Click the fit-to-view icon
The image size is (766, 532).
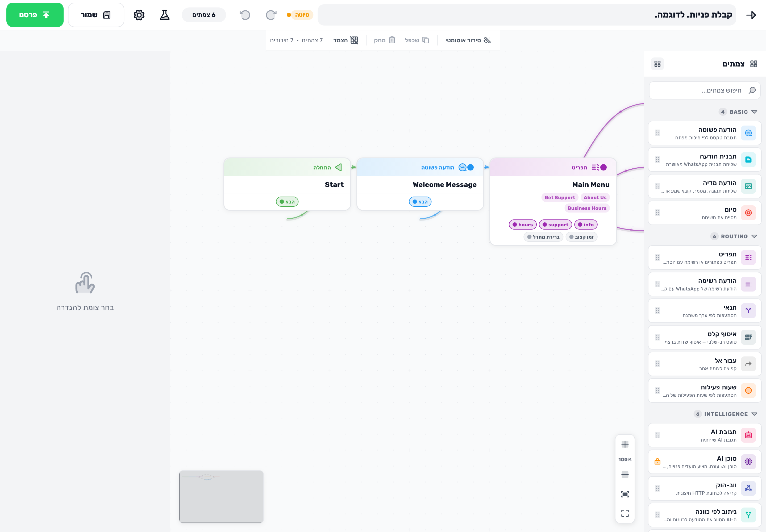pos(625,494)
